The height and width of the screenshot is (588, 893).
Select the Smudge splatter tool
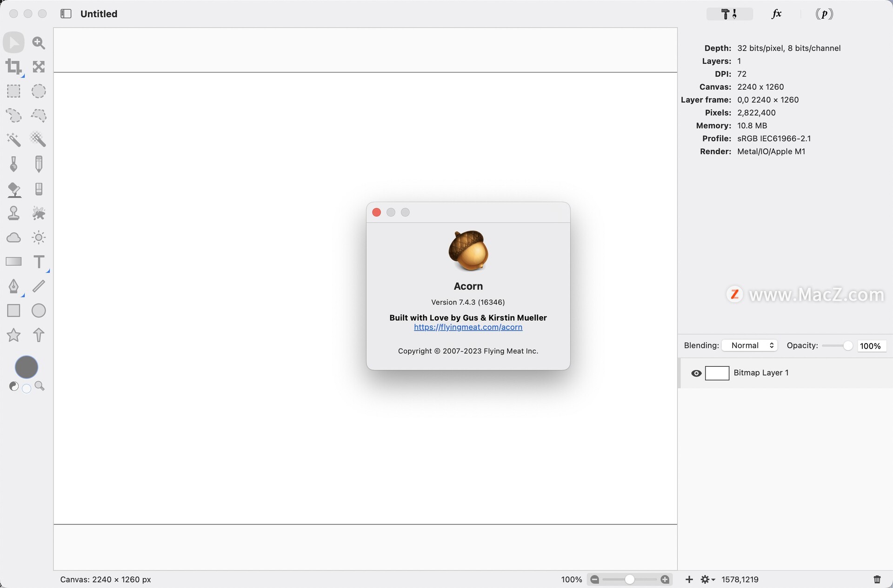coord(39,213)
